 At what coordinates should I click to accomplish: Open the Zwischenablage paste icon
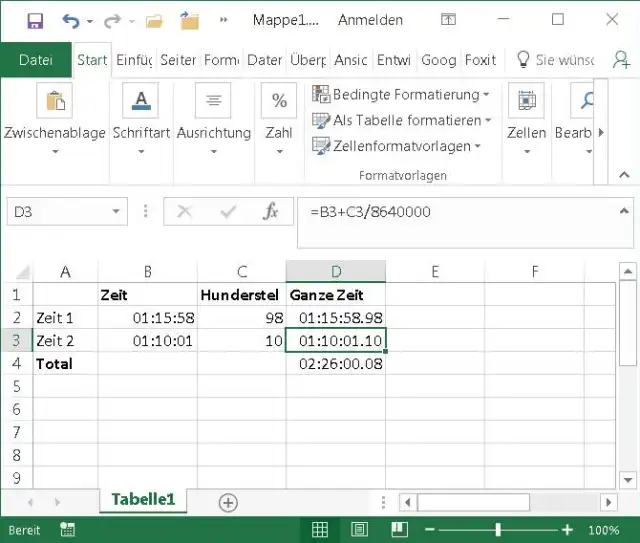point(54,100)
